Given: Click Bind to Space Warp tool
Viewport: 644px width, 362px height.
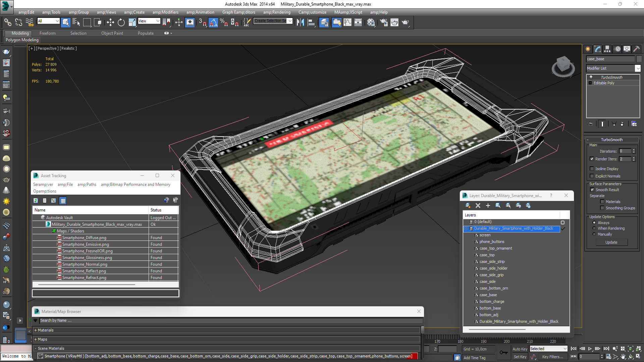Looking at the screenshot, I should (30, 22).
